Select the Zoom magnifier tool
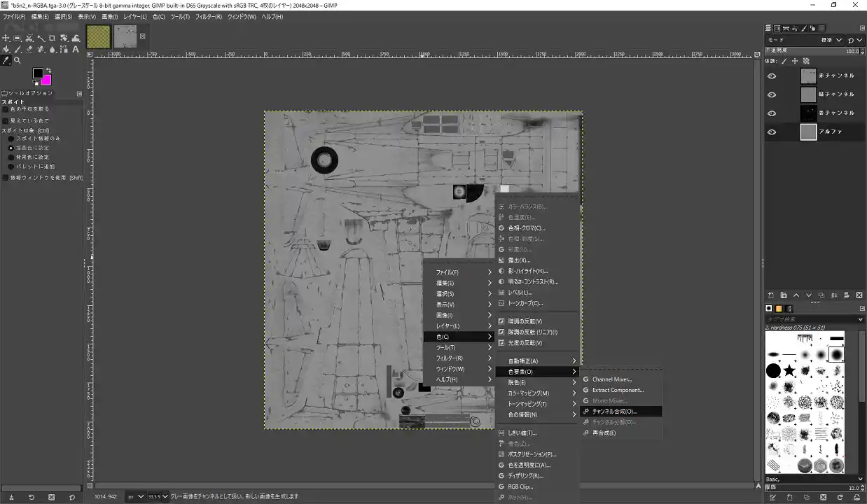The height and width of the screenshot is (504, 867). point(18,60)
